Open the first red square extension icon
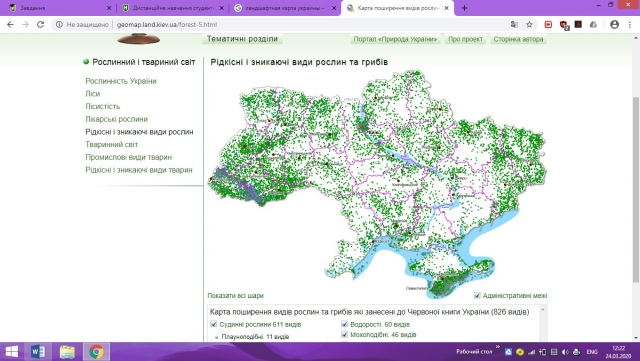The width and height of the screenshot is (640, 361). pyautogui.click(x=548, y=25)
